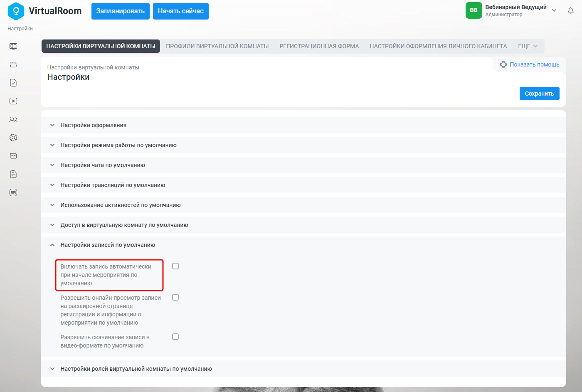
Task: Enable automatic recording at event start
Action: click(x=175, y=266)
